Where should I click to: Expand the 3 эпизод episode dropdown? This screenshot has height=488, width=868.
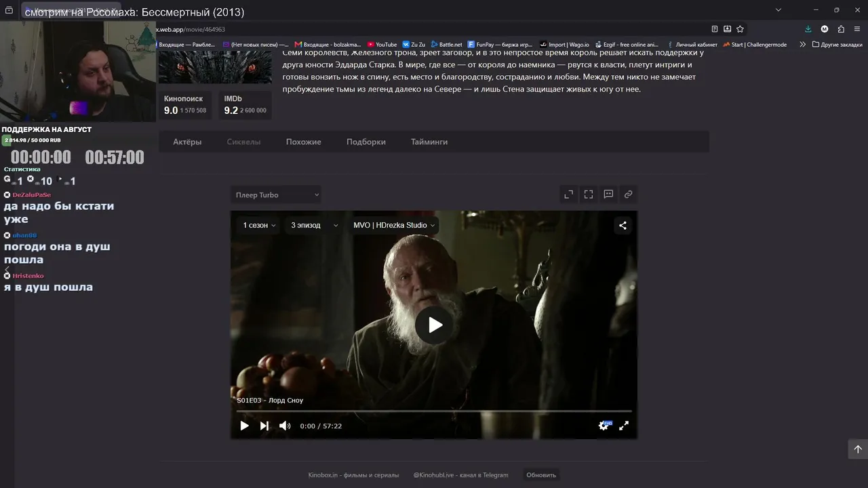pyautogui.click(x=314, y=225)
